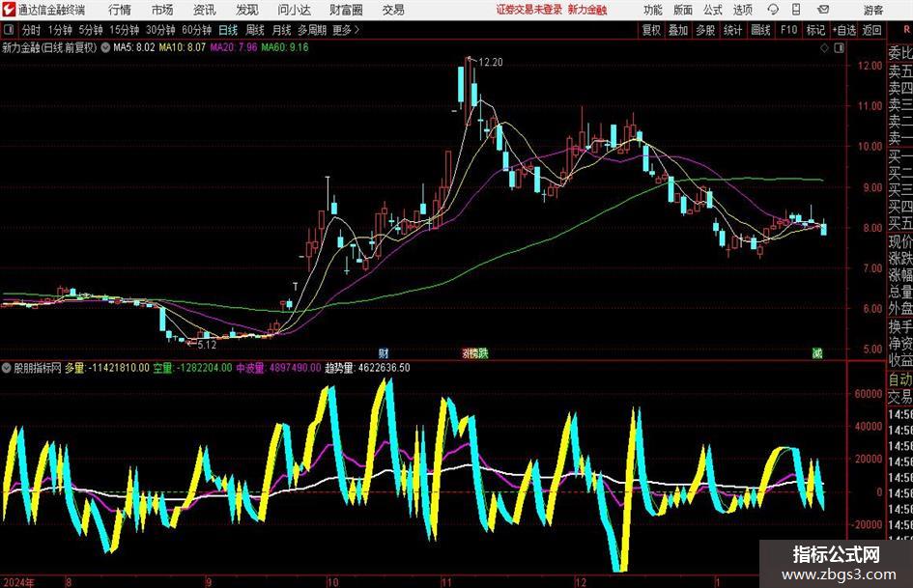This screenshot has height=588, width=913.
Task: Click the 证券交易未登录 login status link
Action: [x=529, y=10]
